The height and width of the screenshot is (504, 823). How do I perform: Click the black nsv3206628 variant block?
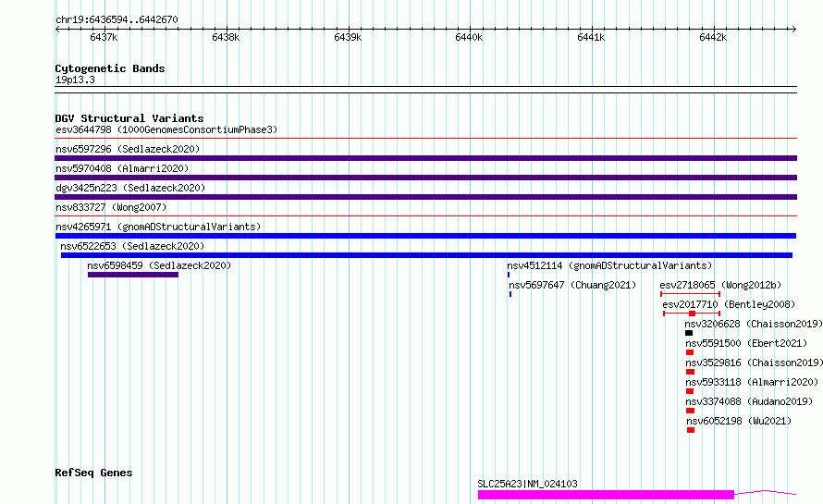[689, 333]
